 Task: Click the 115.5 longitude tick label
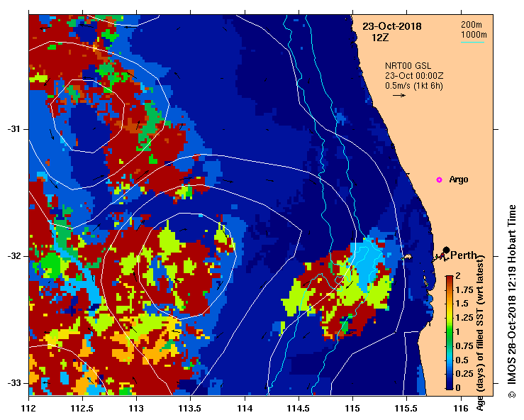pyautogui.click(x=407, y=409)
